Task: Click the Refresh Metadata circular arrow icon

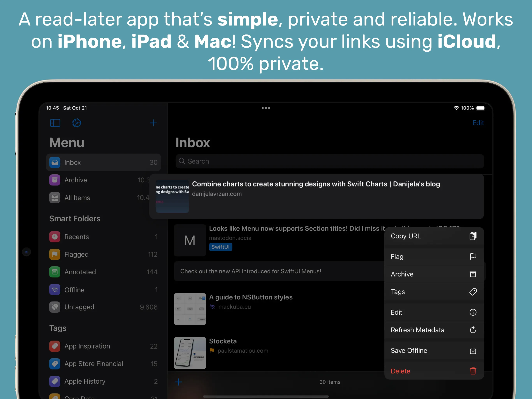Action: point(473,330)
